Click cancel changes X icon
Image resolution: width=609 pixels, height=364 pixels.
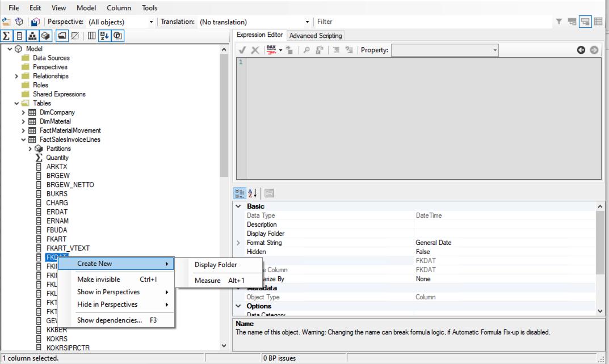tap(255, 50)
